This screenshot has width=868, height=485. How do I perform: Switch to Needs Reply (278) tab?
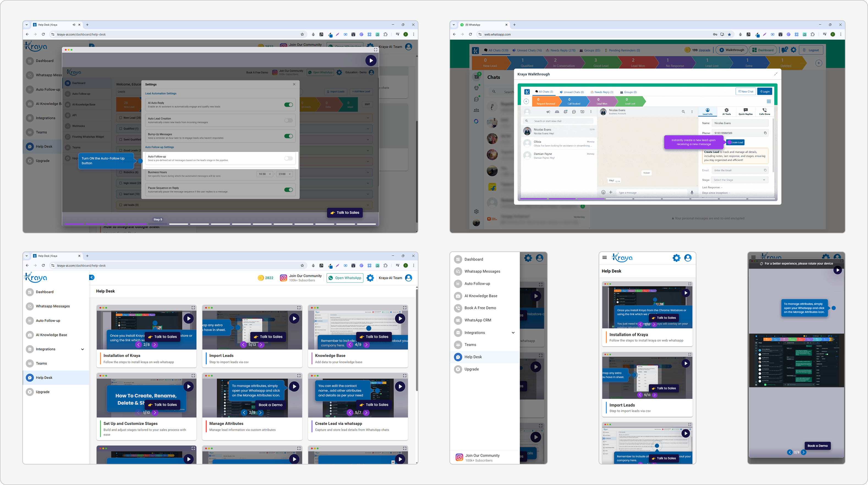[560, 50]
